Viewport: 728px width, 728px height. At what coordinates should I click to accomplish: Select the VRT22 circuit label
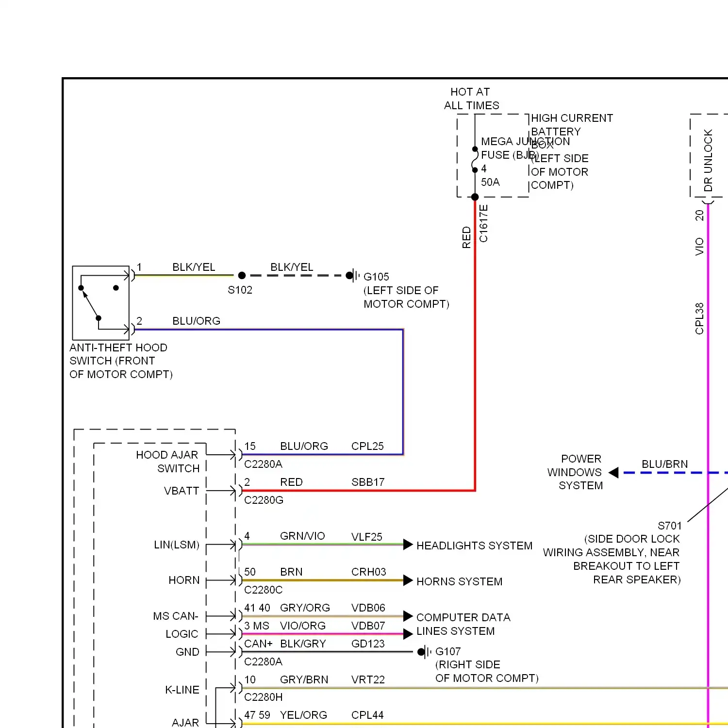point(368,679)
